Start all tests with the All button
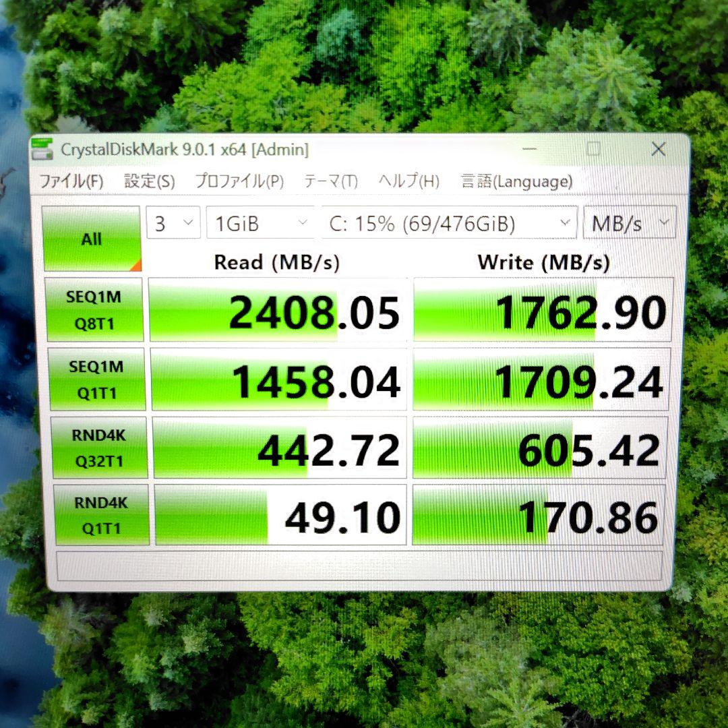 click(x=91, y=239)
